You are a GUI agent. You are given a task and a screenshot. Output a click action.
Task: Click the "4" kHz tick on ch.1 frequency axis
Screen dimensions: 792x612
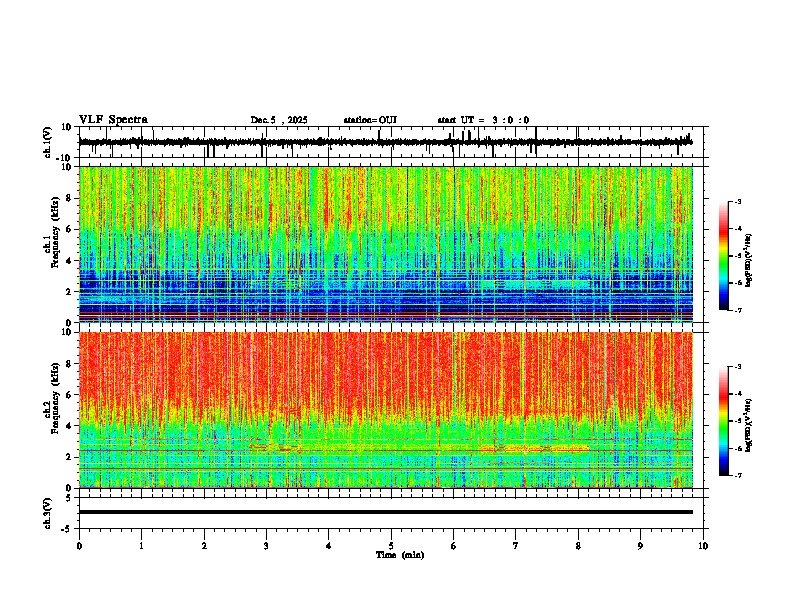pyautogui.click(x=70, y=261)
